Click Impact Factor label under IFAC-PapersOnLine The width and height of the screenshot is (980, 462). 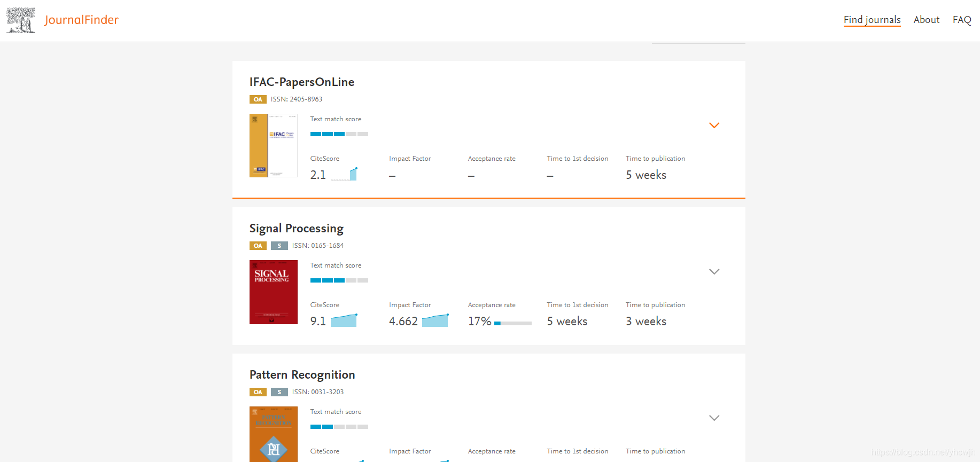[x=410, y=159]
